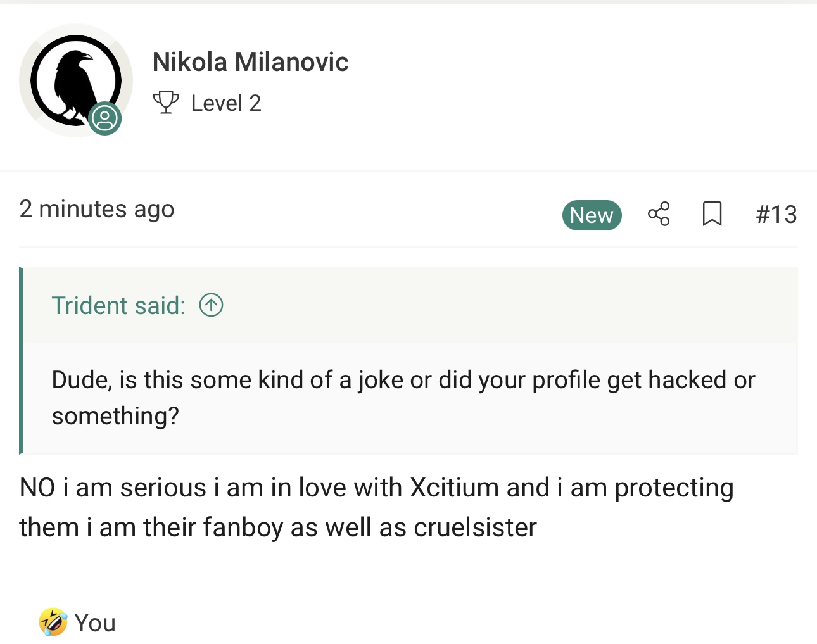Viewport: 817px width, 644px height.
Task: Click the trophy icon beside Level 2
Action: click(166, 103)
